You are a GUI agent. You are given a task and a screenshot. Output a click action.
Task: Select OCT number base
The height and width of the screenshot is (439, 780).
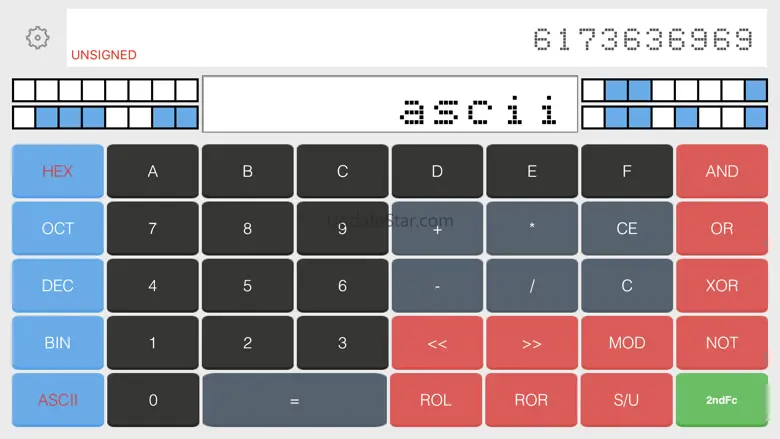(58, 228)
